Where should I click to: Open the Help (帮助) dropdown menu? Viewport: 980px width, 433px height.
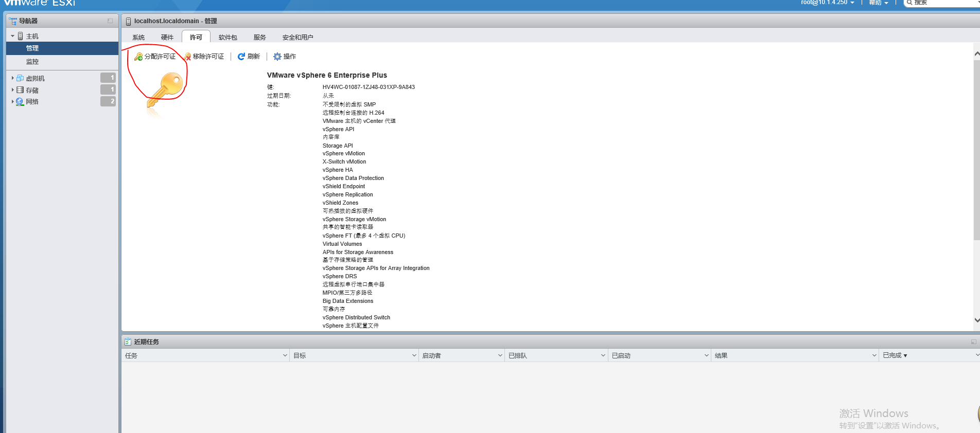point(879,3)
